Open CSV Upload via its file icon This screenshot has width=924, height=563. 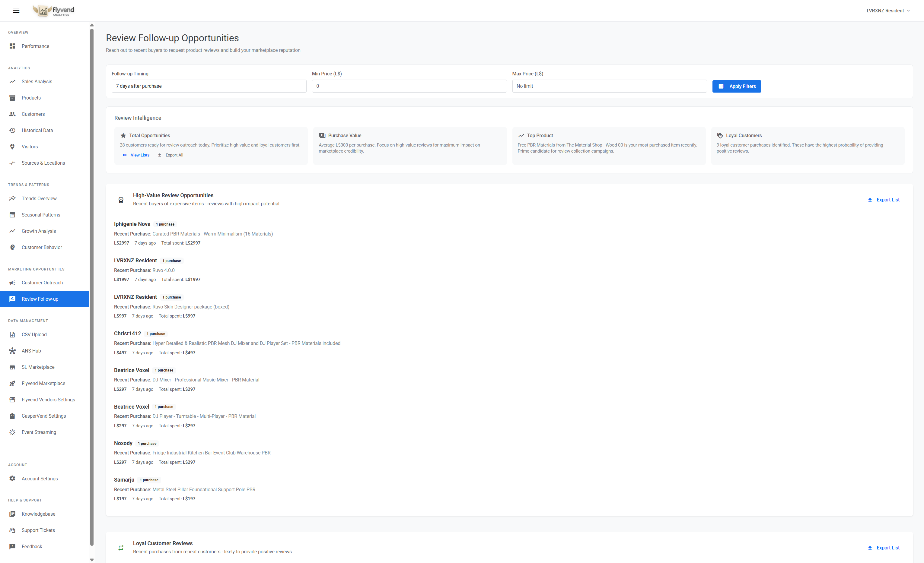pos(12,334)
